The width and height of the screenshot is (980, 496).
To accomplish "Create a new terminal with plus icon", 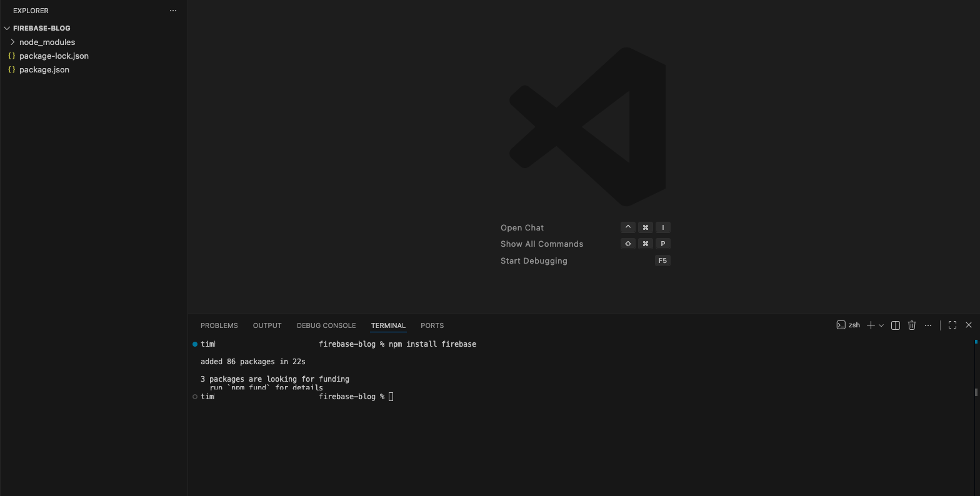I will (x=870, y=325).
